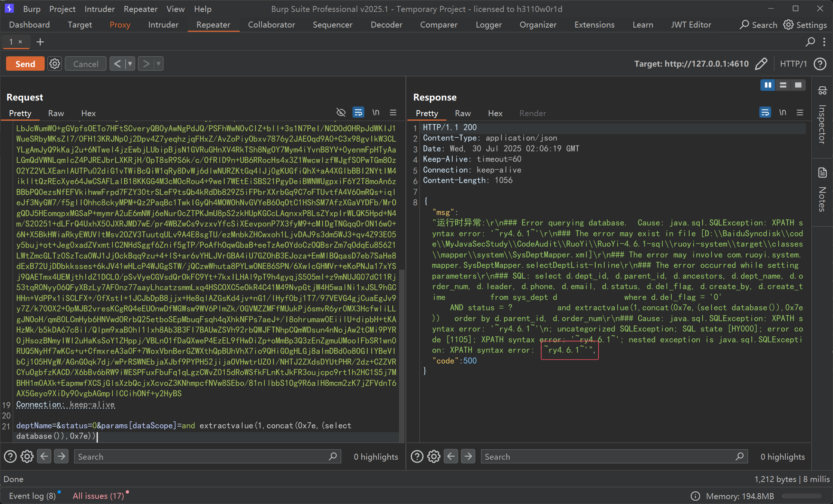Open the Project menu
Viewport: 833px width, 504px height.
point(62,9)
